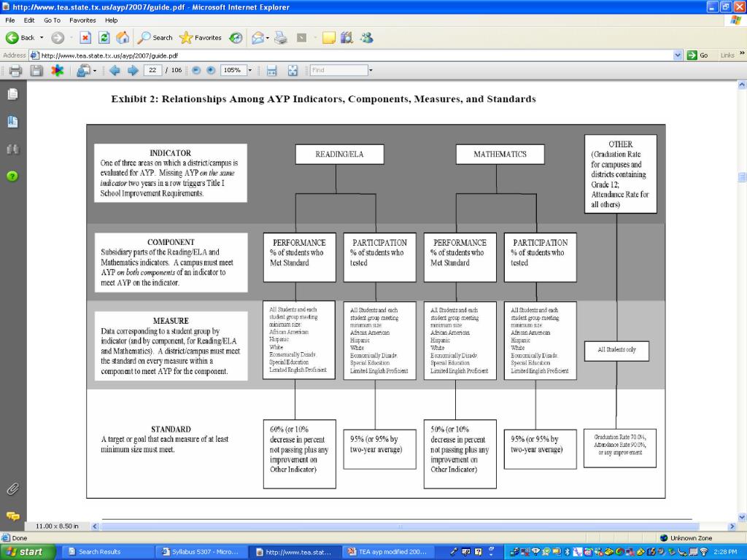Open the Go To menu
This screenshot has height=560, width=747.
pos(52,20)
